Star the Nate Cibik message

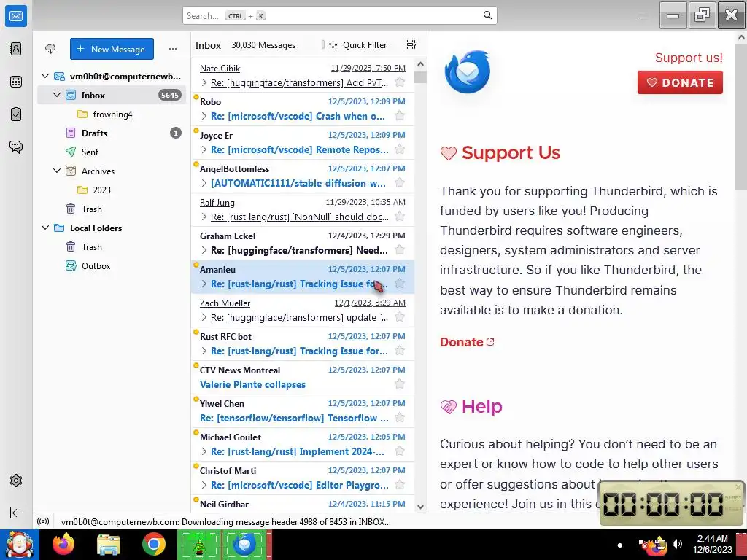400,82
